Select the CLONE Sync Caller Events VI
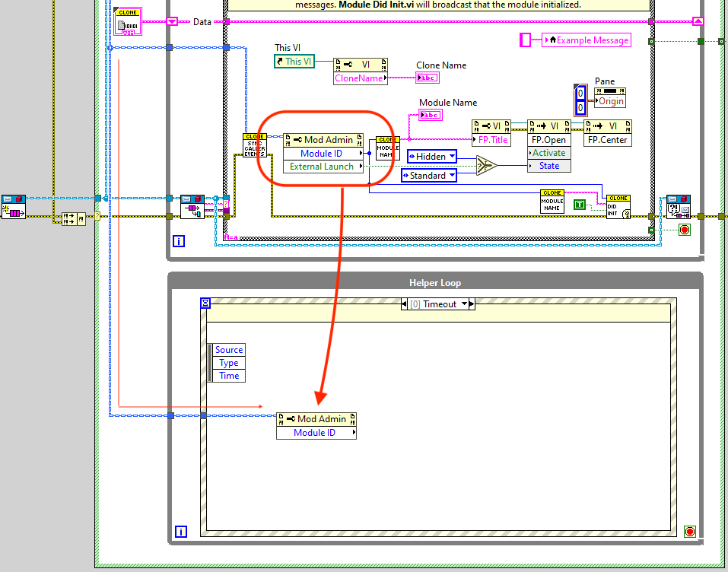This screenshot has width=728, height=572. point(254,145)
